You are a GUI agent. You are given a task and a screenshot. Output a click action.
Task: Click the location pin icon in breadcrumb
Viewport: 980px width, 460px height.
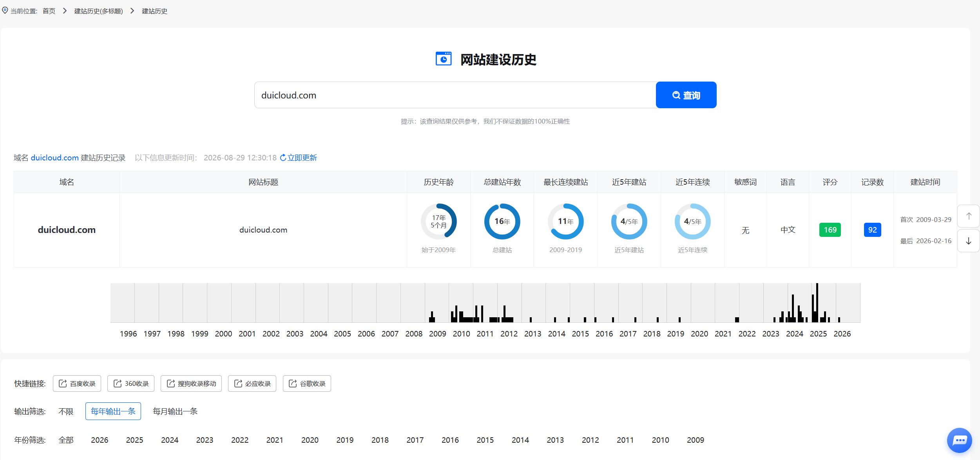coord(5,11)
